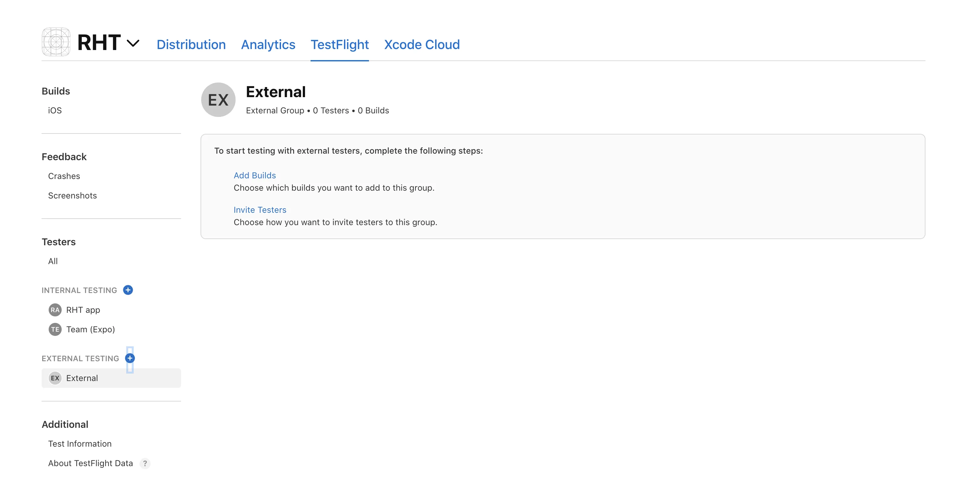Add a new internal testing group
980x484 pixels.
[x=128, y=290]
